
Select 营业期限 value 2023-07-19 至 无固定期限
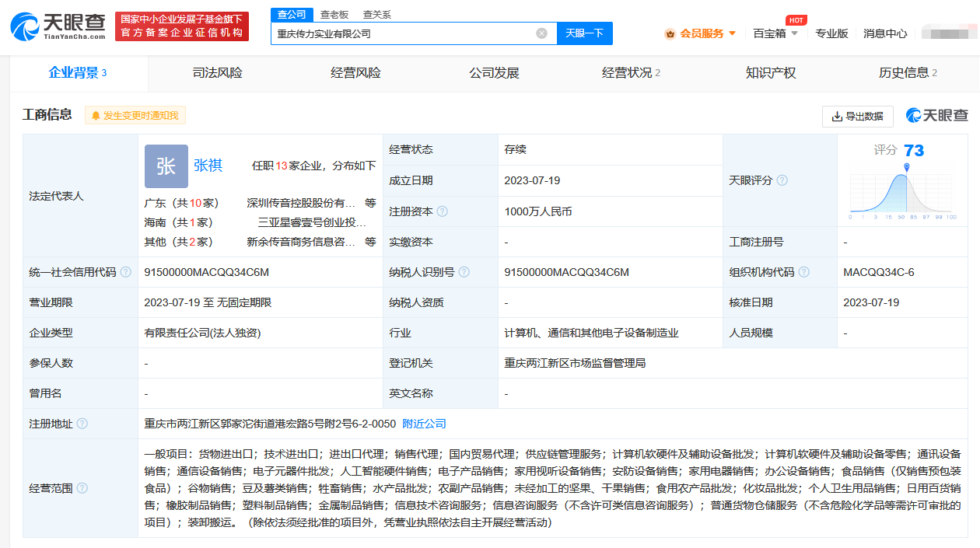208,302
